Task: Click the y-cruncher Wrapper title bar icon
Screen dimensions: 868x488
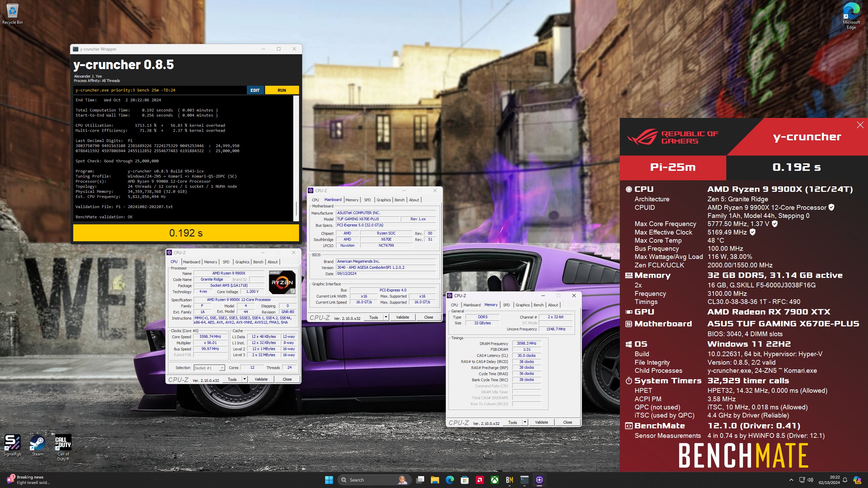Action: [76, 49]
